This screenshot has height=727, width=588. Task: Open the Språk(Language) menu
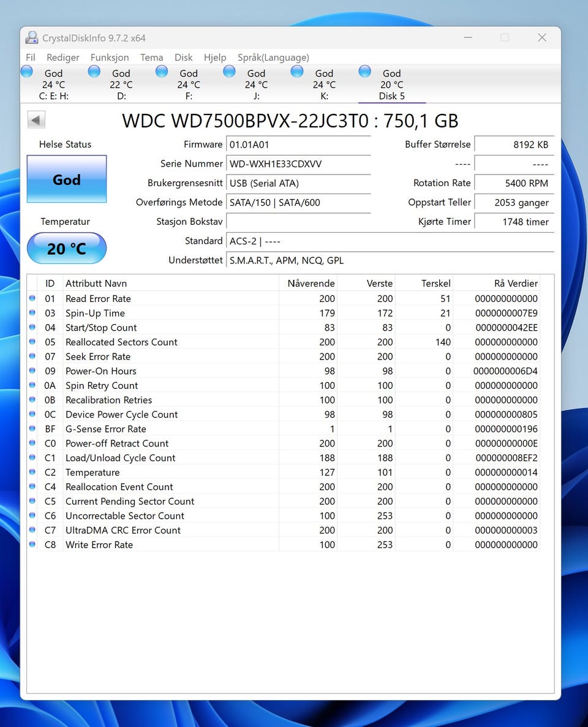point(273,57)
